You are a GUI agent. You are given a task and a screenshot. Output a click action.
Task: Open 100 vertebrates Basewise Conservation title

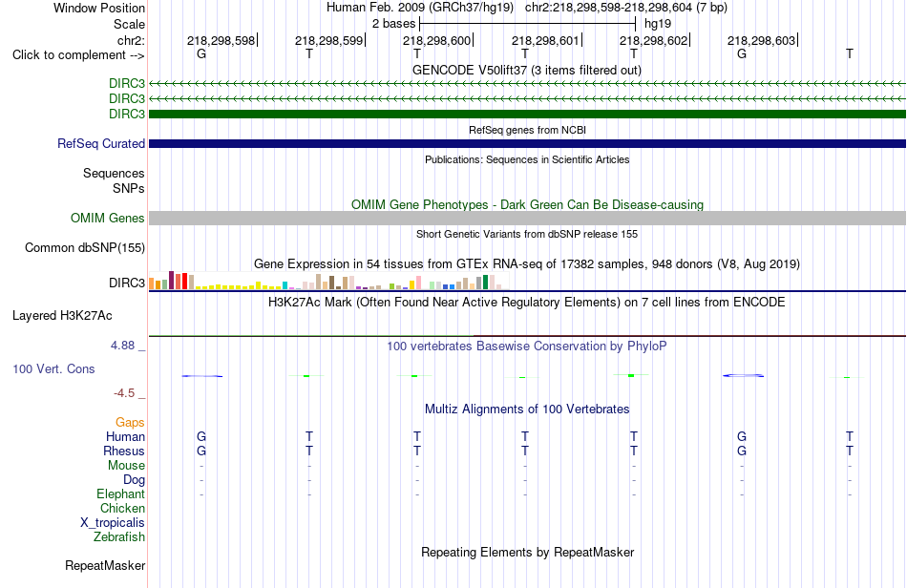pyautogui.click(x=527, y=346)
